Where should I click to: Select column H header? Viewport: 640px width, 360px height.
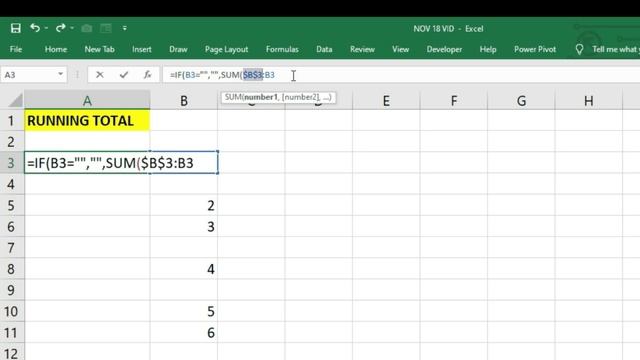click(x=589, y=101)
